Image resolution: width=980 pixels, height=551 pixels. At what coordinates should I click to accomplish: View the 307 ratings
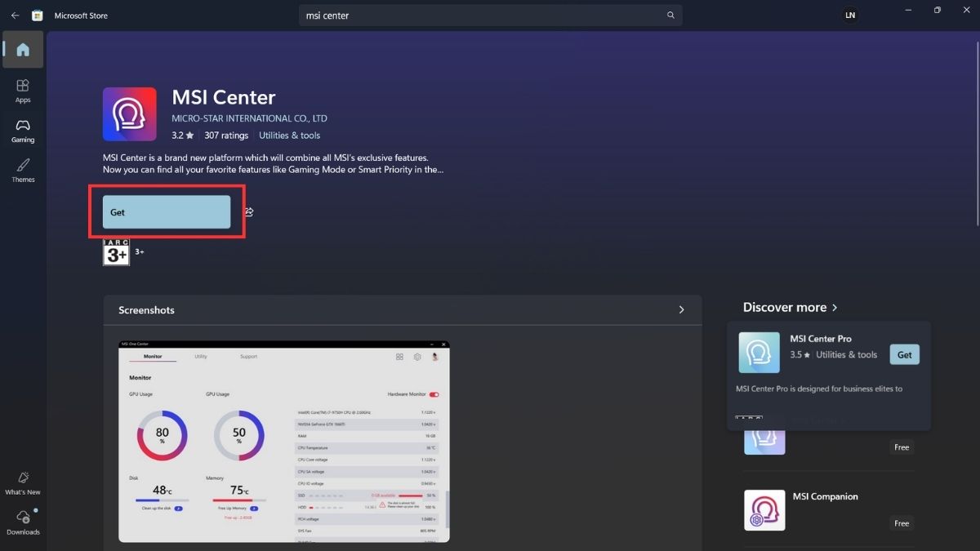[x=226, y=136]
